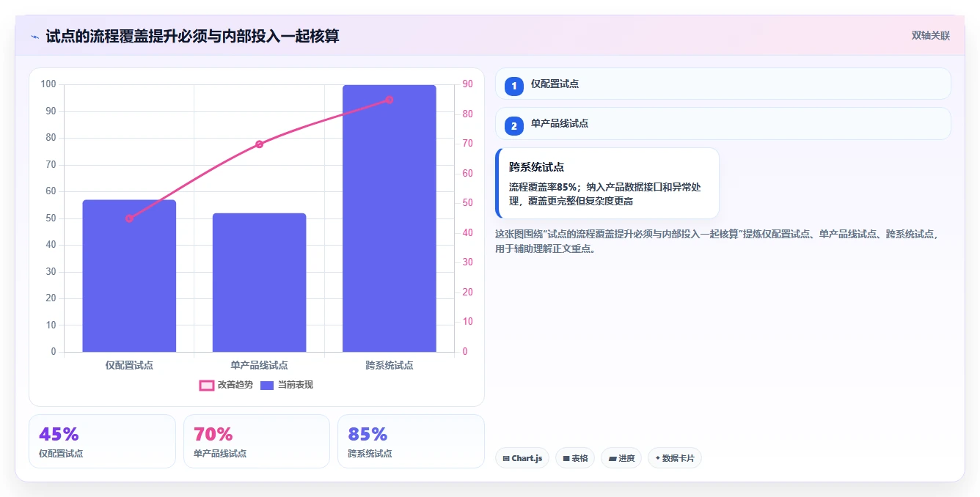Click the right axis value 90

pyautogui.click(x=467, y=84)
